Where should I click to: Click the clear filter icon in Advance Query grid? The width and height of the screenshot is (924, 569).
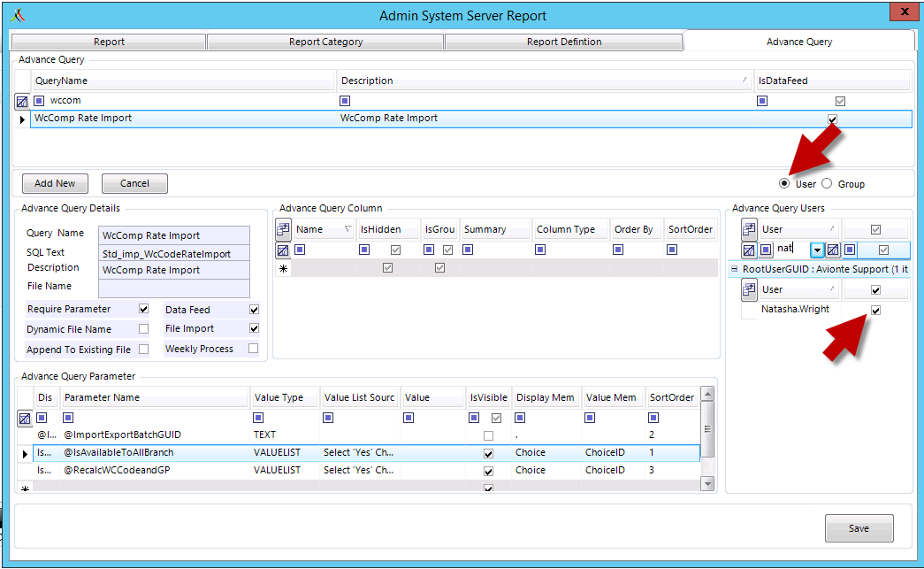tap(22, 101)
